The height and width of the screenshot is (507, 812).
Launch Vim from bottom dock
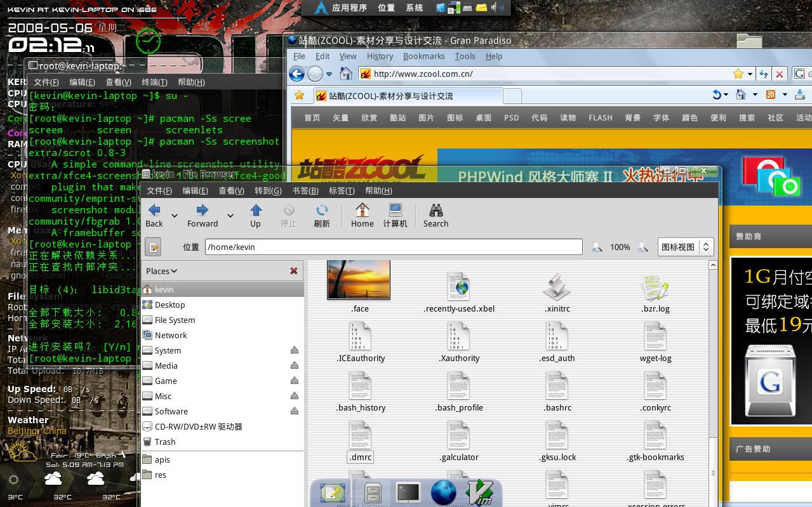point(480,492)
